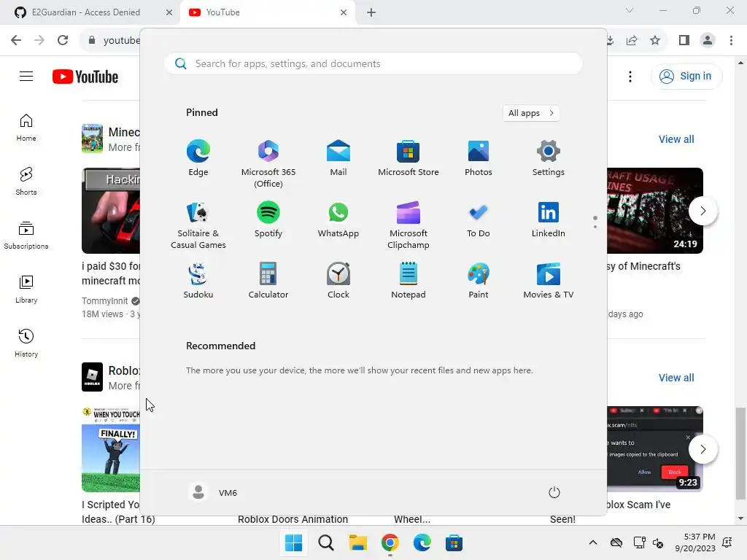Image resolution: width=747 pixels, height=560 pixels.
Task: Open Subscriptions in YouTube sidebar
Action: (26, 236)
